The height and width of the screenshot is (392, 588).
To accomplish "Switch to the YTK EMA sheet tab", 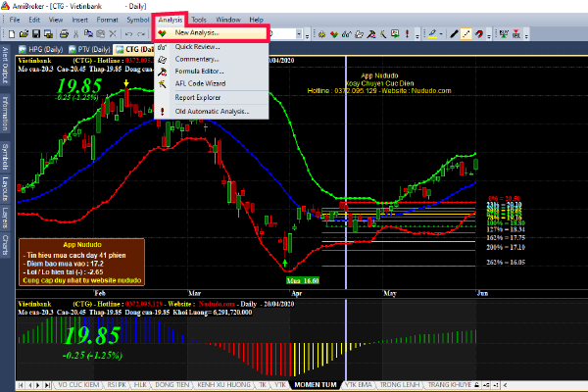I will [358, 385].
